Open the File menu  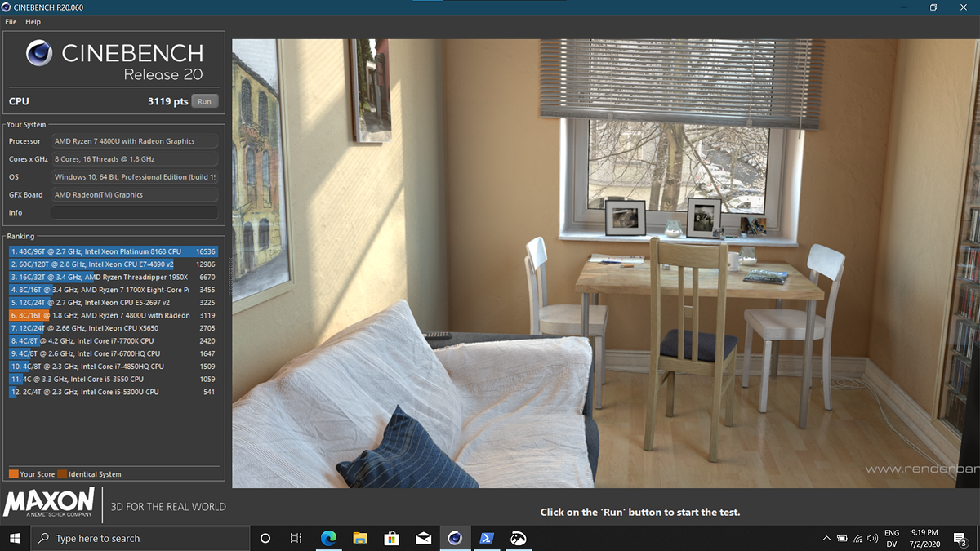[11, 22]
